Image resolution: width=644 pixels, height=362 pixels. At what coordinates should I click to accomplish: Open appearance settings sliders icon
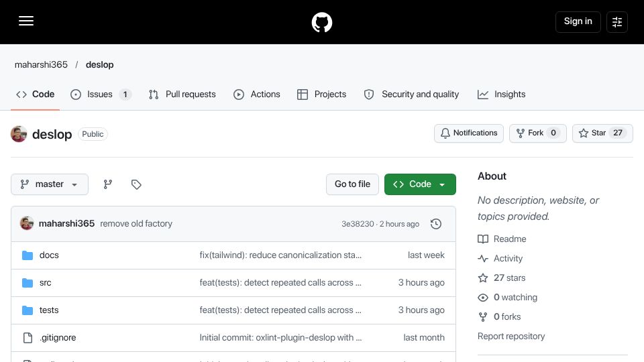(x=617, y=21)
